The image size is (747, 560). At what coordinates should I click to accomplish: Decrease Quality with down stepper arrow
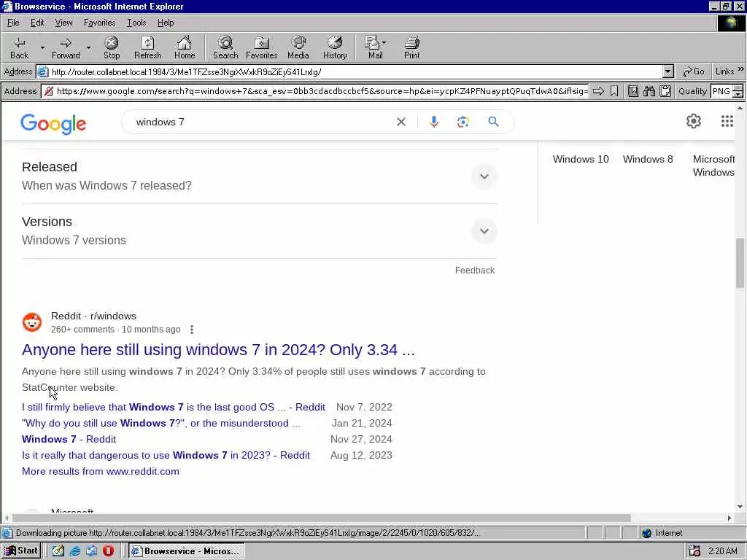point(738,94)
